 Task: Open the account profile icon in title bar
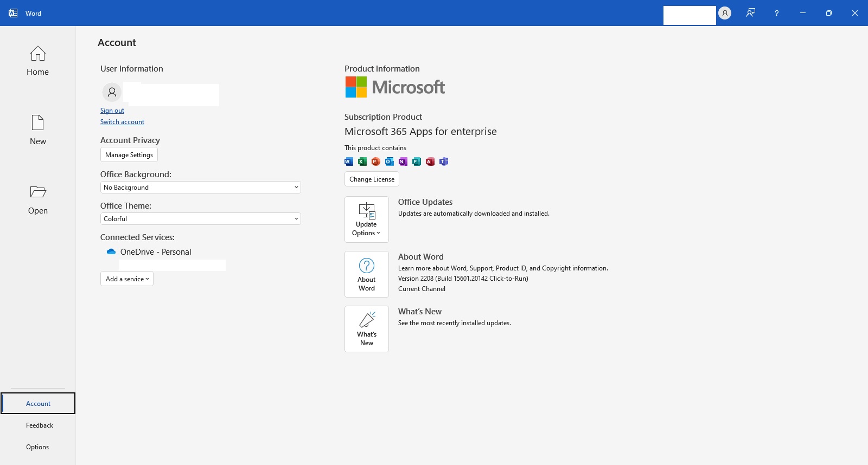pos(725,13)
